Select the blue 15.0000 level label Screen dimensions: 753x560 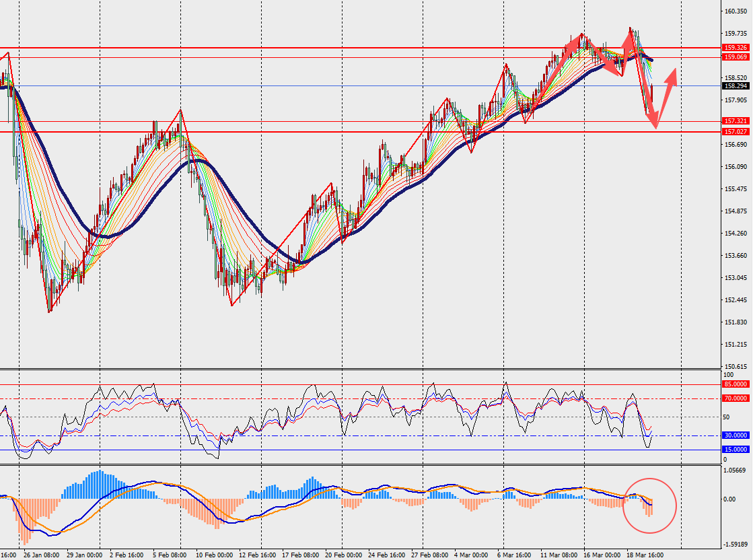736,450
